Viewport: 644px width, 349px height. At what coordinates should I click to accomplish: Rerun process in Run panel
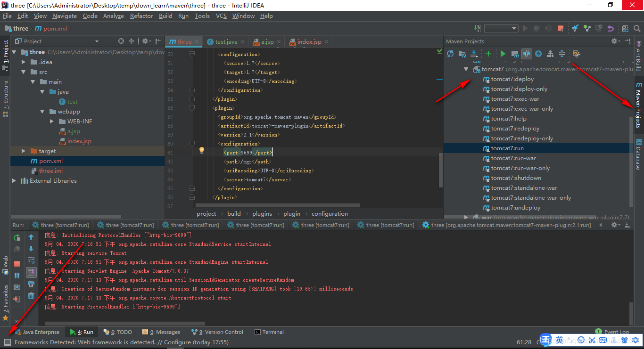17,237
